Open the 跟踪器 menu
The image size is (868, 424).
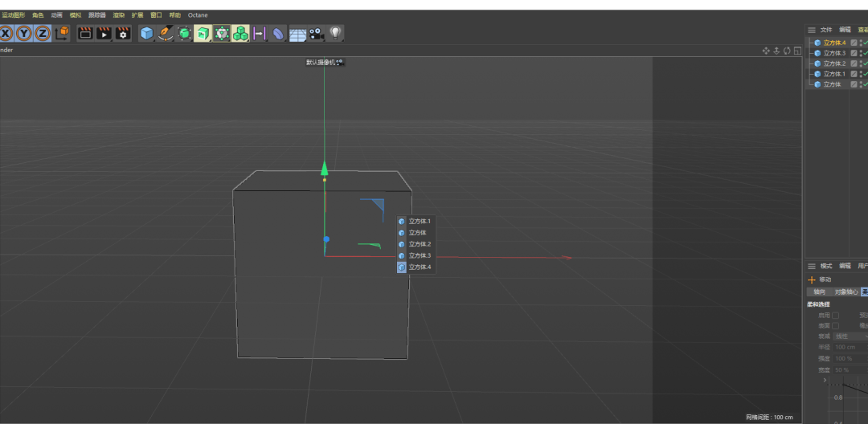(x=97, y=15)
